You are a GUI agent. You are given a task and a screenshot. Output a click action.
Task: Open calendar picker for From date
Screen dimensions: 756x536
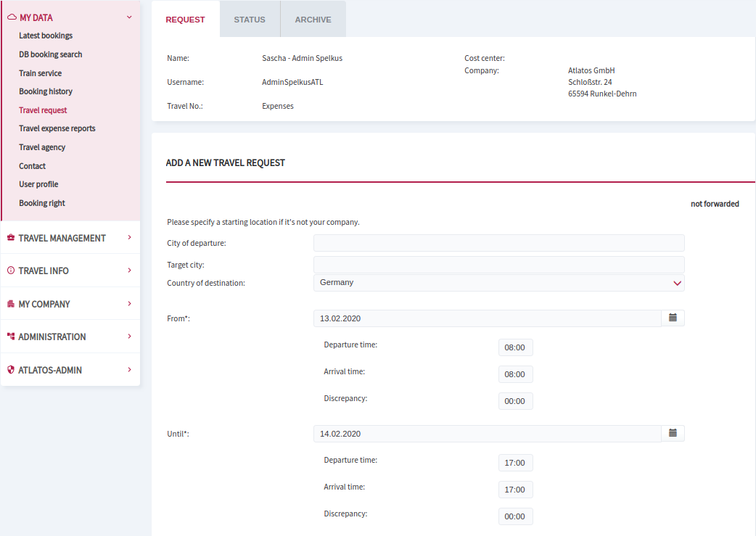coord(673,318)
